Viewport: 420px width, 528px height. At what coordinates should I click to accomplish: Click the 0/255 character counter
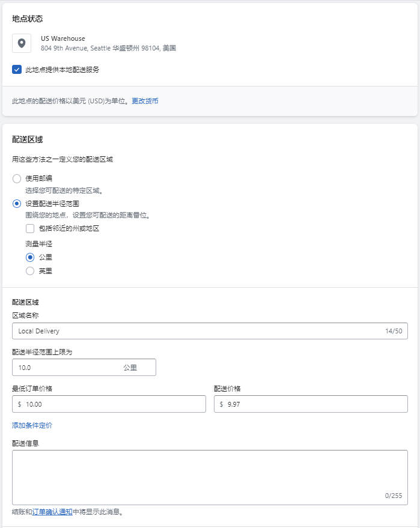[394, 496]
